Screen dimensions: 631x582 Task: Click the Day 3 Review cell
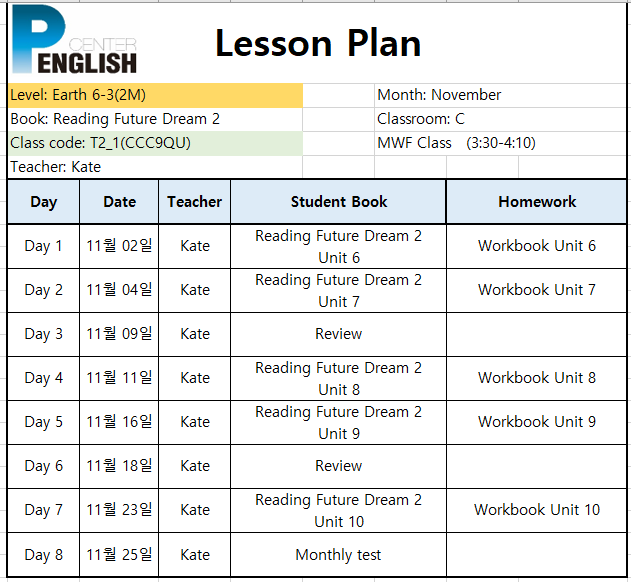click(338, 334)
